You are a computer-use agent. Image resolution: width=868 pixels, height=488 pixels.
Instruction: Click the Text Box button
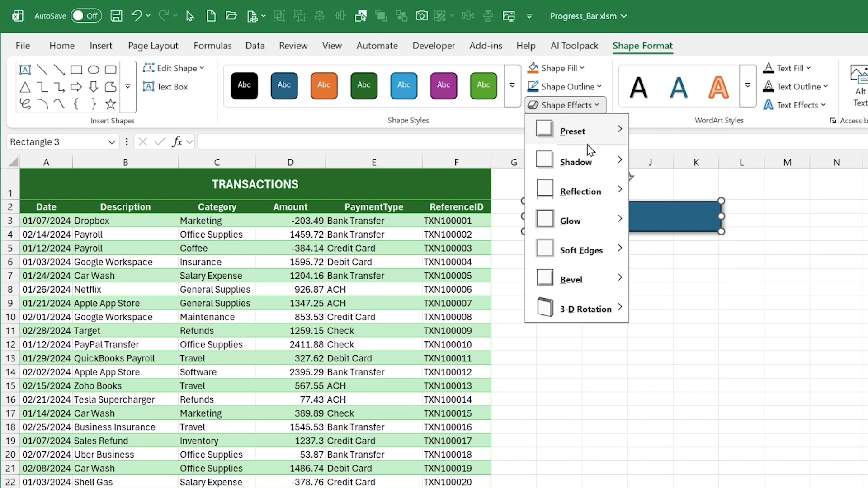(x=165, y=86)
